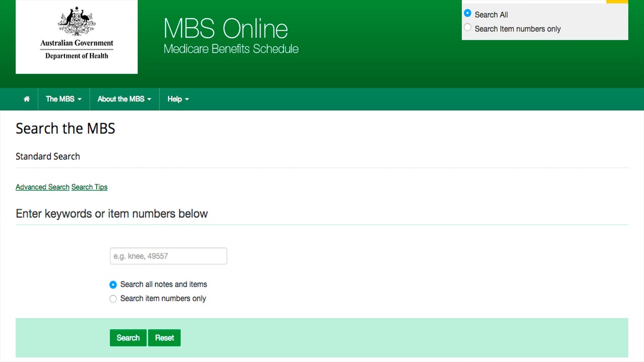Image resolution: width=644 pixels, height=362 pixels.
Task: Open the Help dropdown menu
Action: 178,99
